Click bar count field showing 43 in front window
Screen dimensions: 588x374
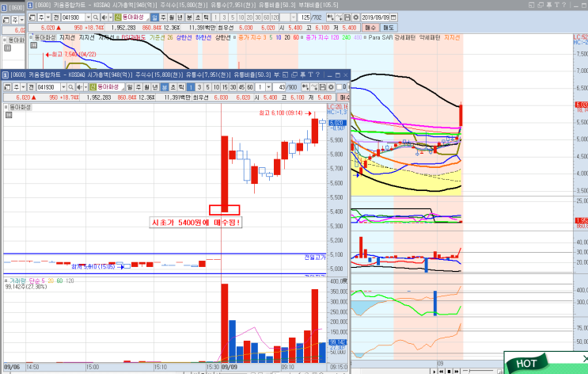point(280,87)
